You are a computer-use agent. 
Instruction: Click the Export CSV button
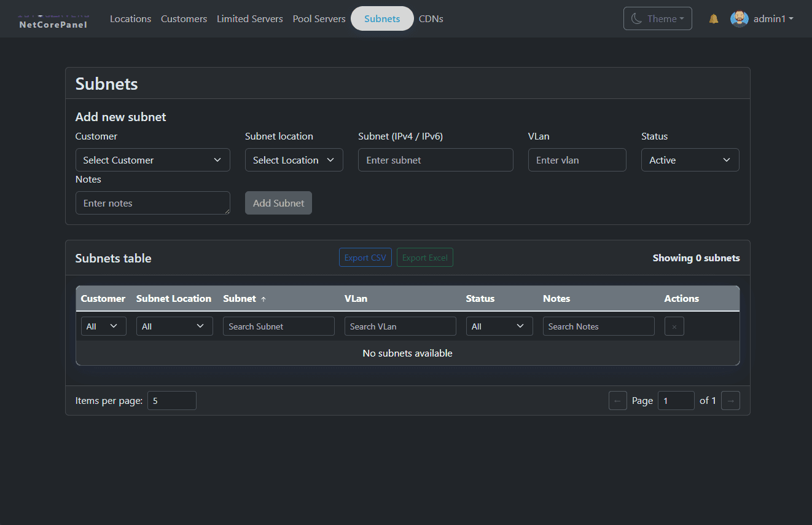(365, 258)
